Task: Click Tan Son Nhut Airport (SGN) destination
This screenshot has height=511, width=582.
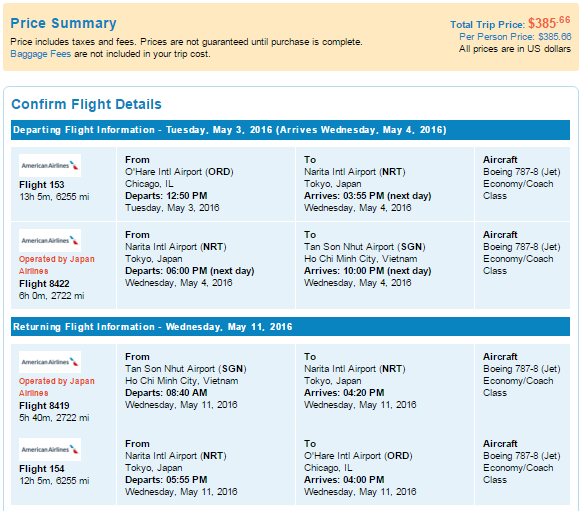Action: coord(364,247)
